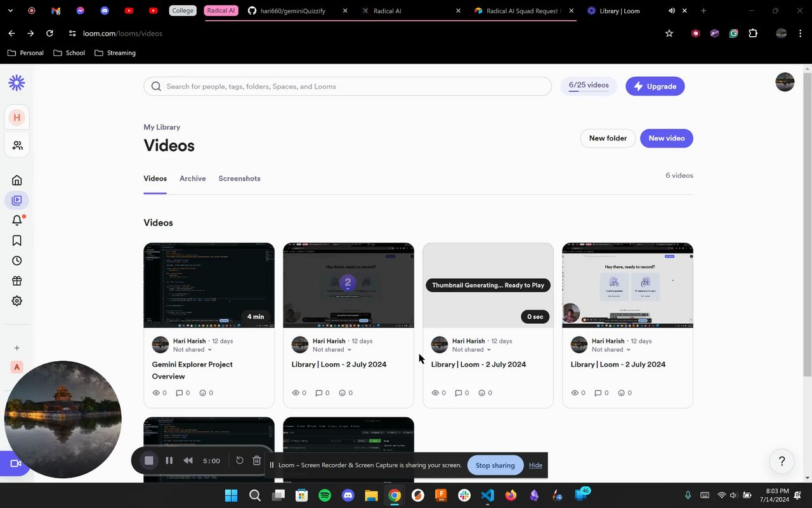Open Gemini Explorer Project Overview thumbnail
812x508 pixels.
click(x=209, y=285)
